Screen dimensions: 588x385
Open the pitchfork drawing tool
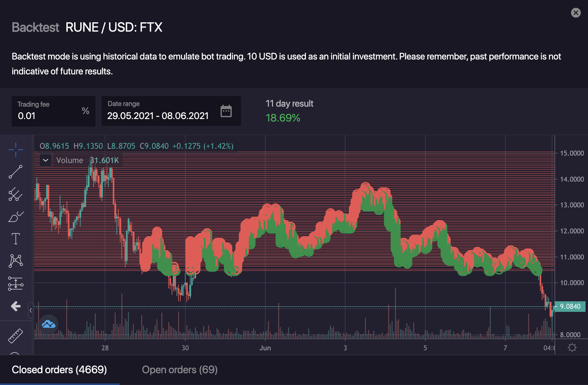coord(15,194)
